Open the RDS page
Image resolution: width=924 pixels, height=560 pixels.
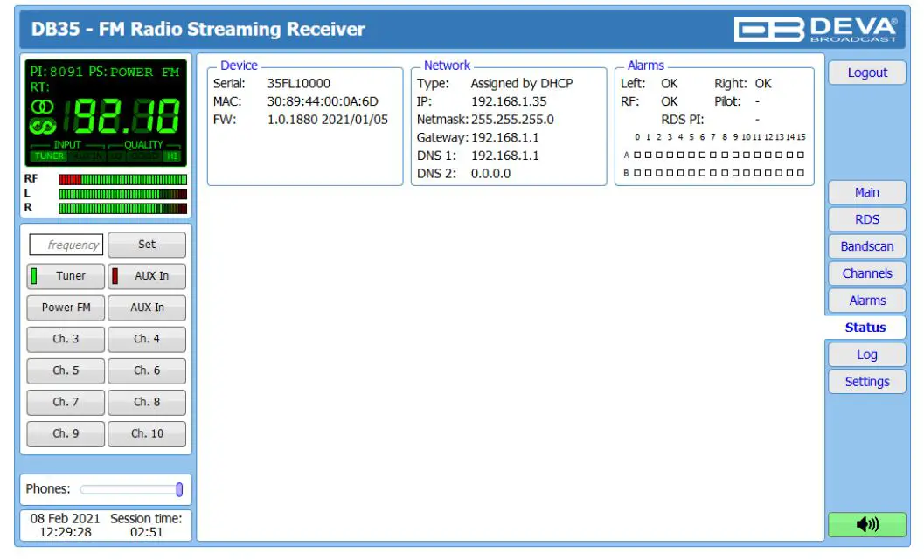pos(866,219)
